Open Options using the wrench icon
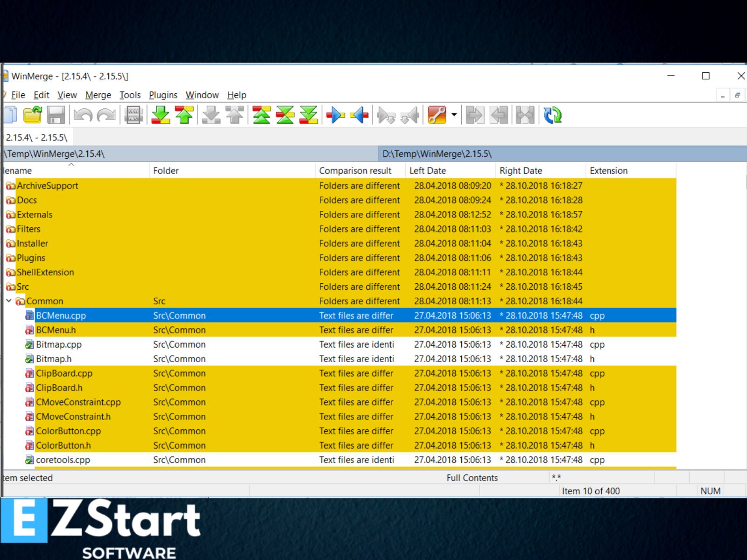The width and height of the screenshot is (747, 560). (x=438, y=115)
